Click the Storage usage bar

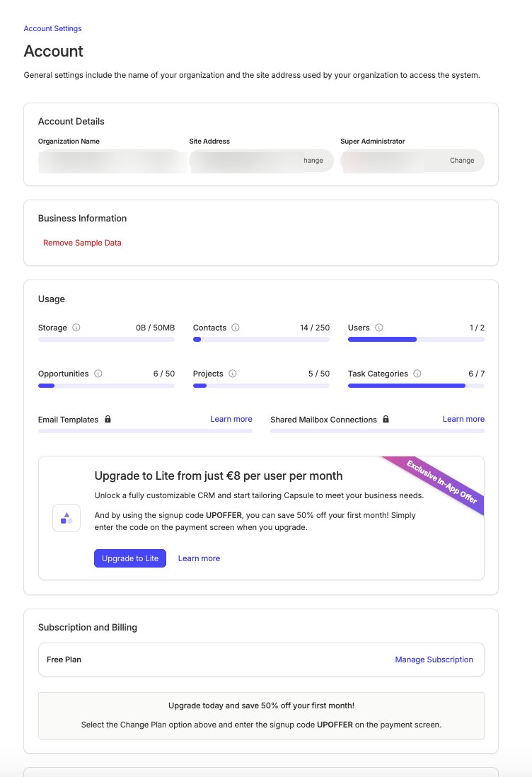pos(107,340)
